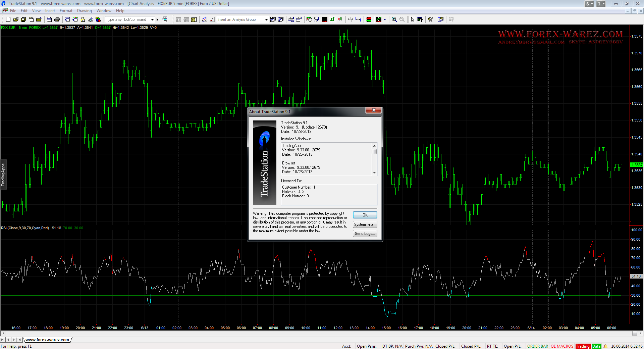Select the candlestick chart style icon
The height and width of the screenshot is (349, 644).
tap(340, 19)
